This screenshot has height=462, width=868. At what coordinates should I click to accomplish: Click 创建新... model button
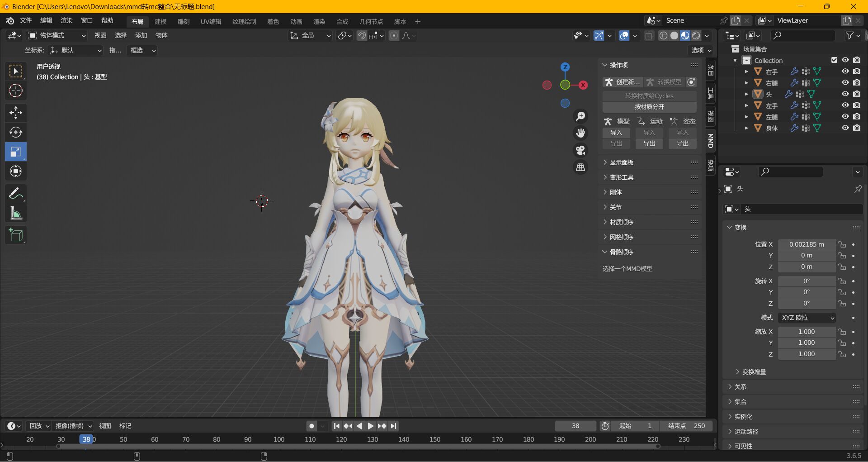623,82
